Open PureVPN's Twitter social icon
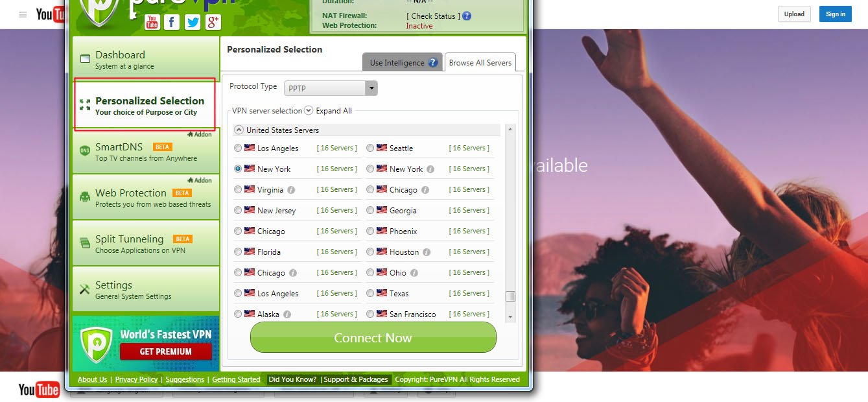Image resolution: width=868 pixels, height=402 pixels. [x=193, y=22]
